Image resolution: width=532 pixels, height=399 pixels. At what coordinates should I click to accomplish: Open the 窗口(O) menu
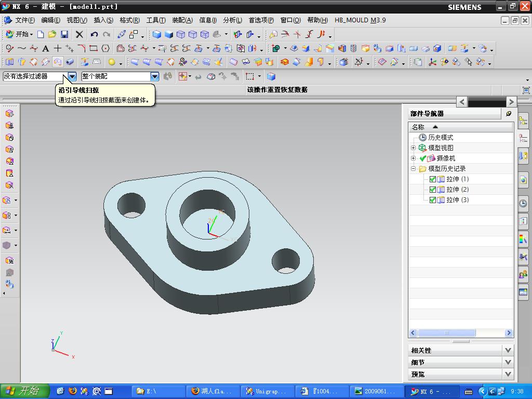[290, 20]
